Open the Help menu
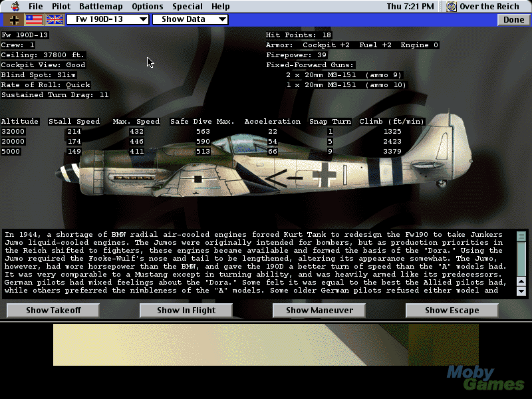 221,7
